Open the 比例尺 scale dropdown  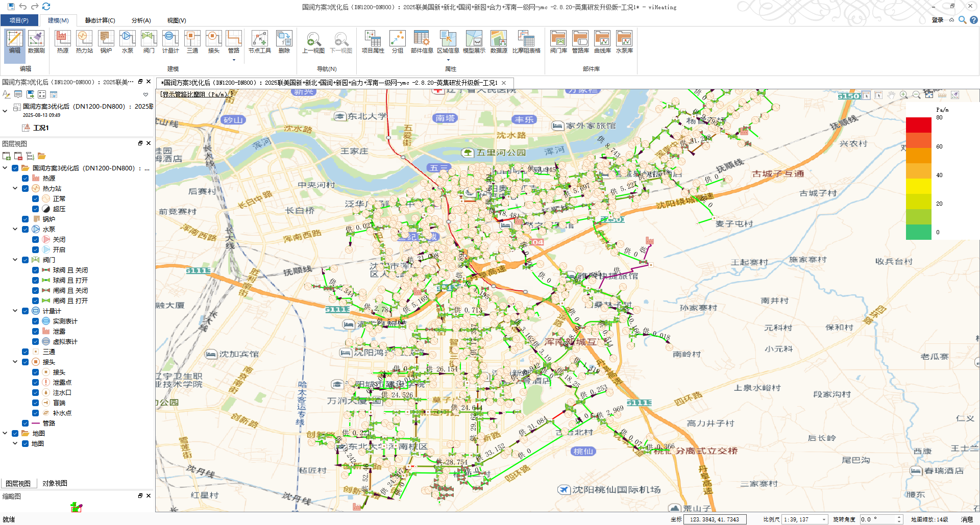click(824, 519)
